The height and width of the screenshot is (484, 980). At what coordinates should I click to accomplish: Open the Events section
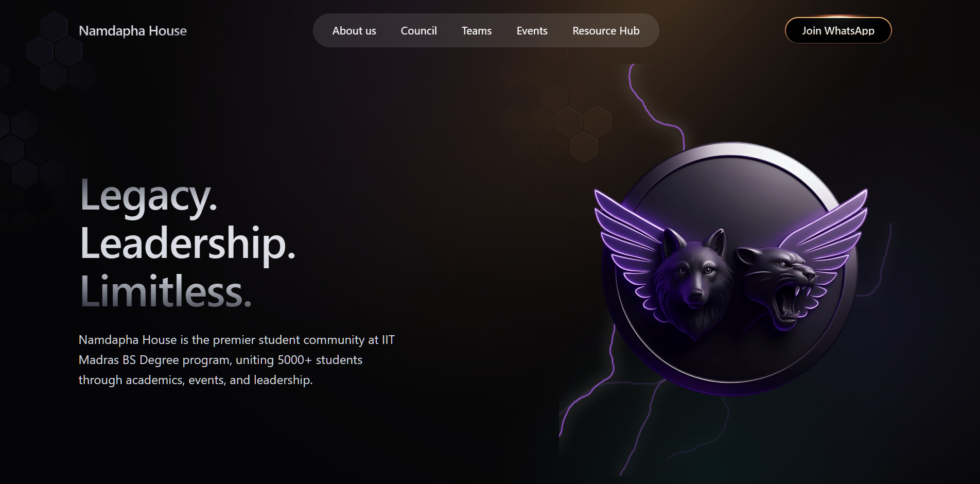tap(532, 31)
